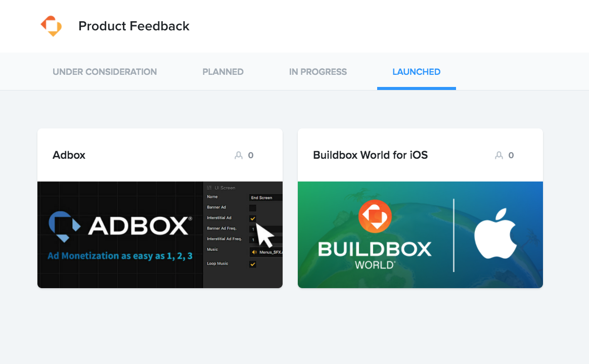Click the Adbox vote count

[251, 155]
